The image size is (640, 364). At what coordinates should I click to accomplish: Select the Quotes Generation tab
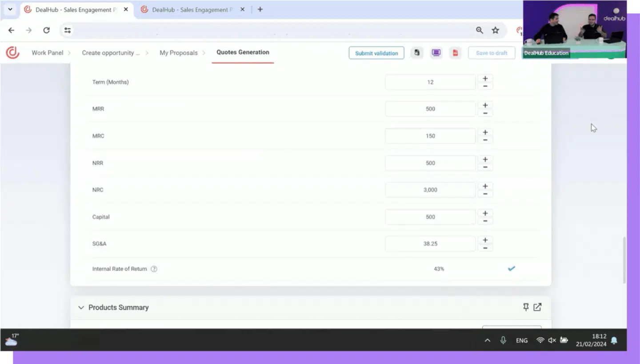pyautogui.click(x=243, y=52)
